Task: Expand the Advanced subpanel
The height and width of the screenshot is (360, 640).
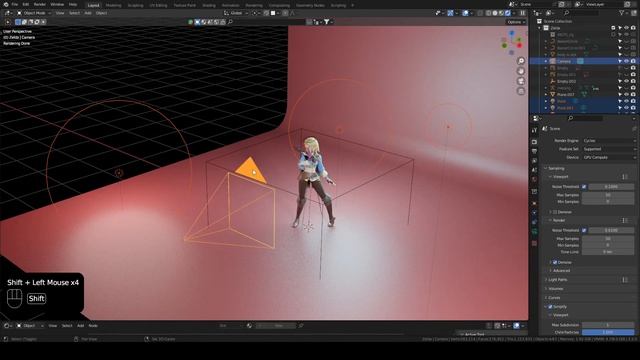Action: click(x=561, y=271)
